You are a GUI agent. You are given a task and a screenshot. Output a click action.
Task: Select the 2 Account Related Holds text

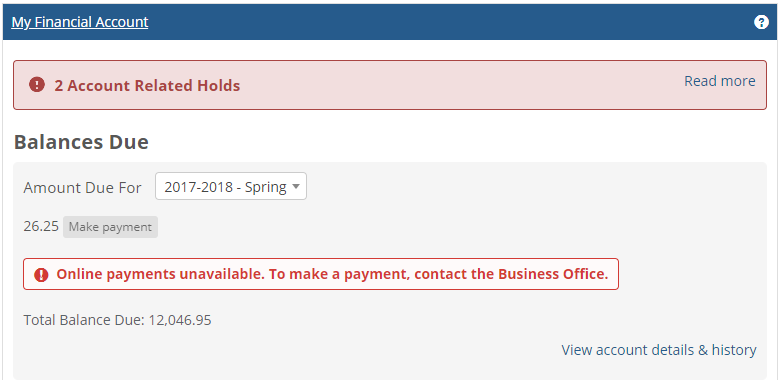pos(147,85)
